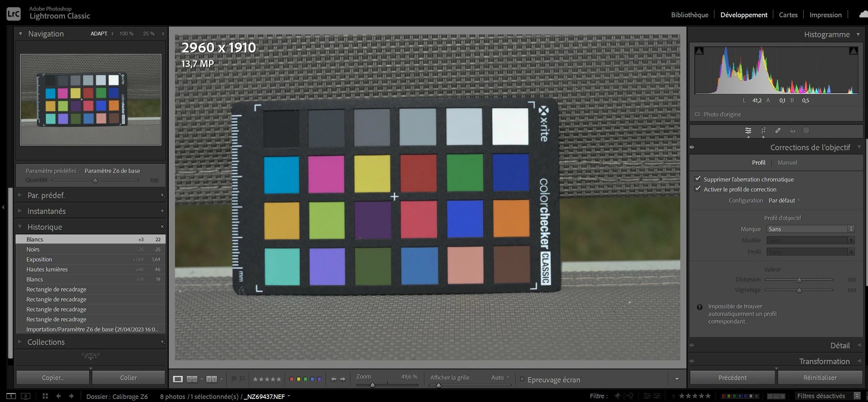Switch to before/after RA view
This screenshot has width=868, height=402.
click(x=192, y=379)
